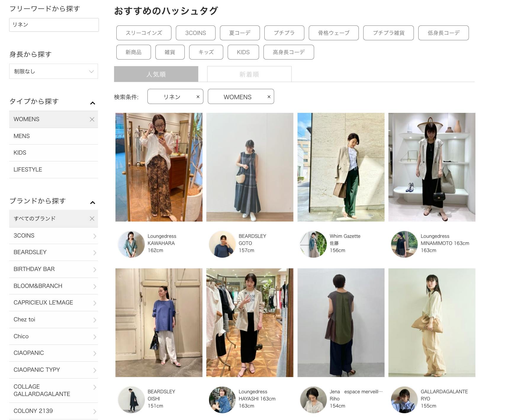The image size is (508, 420).
Task: Open OISHI's blue blouse outfit photo
Action: (x=159, y=323)
